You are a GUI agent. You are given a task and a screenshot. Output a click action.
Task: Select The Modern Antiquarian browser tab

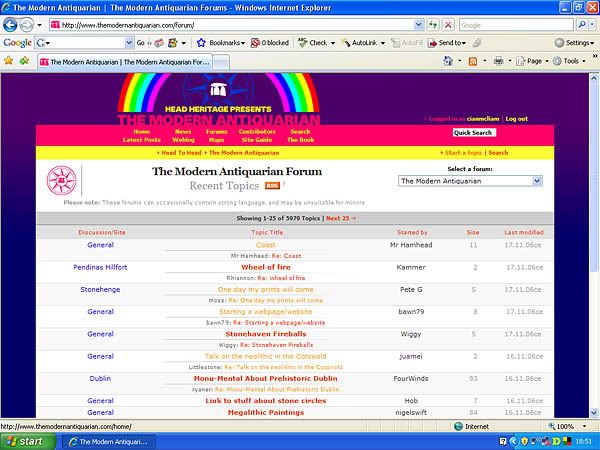(125, 62)
